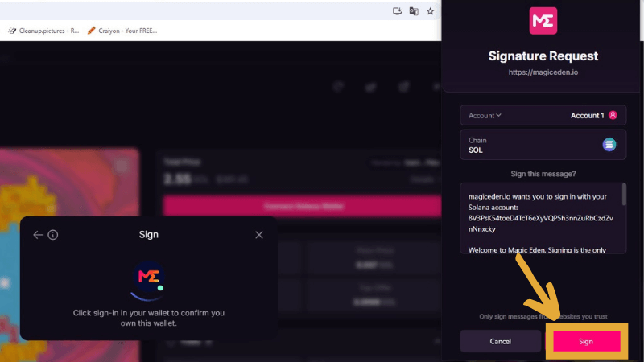Cancel the signature request
This screenshot has width=644, height=362.
click(500, 341)
